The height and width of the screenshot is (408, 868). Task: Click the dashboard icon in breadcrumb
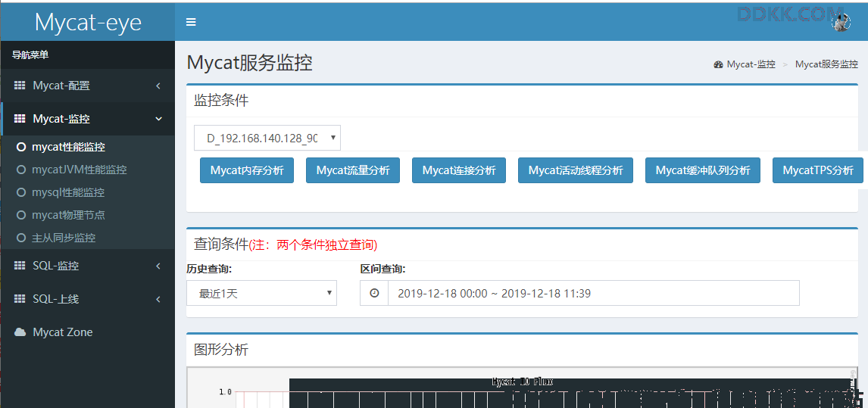719,64
